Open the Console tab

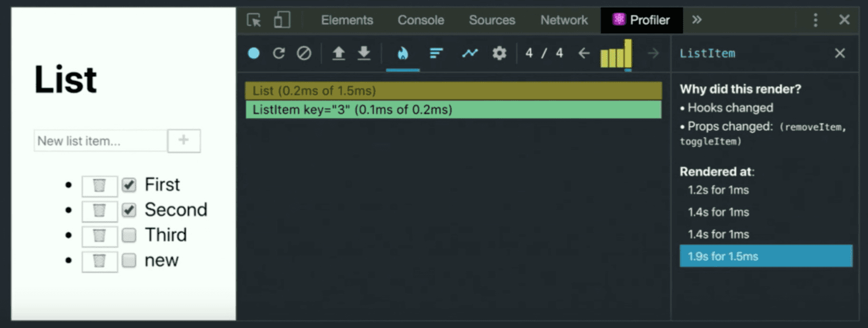(x=421, y=20)
